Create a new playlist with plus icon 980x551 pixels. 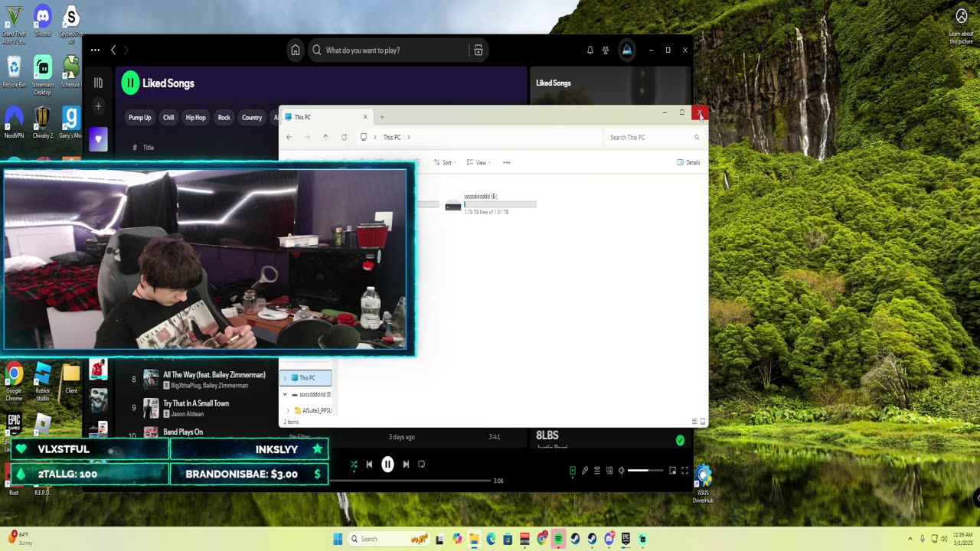click(98, 106)
